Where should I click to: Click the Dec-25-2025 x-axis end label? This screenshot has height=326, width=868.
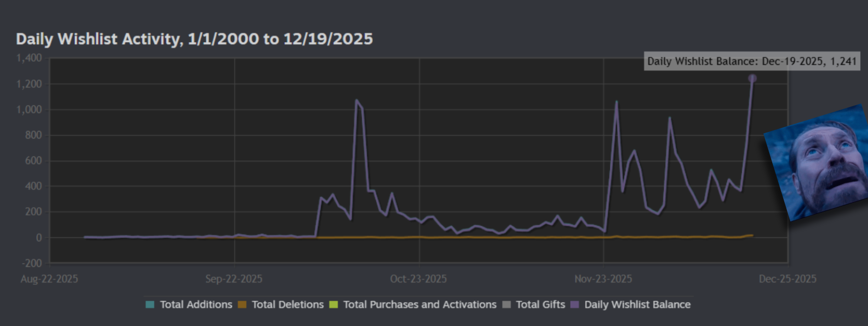tap(787, 279)
